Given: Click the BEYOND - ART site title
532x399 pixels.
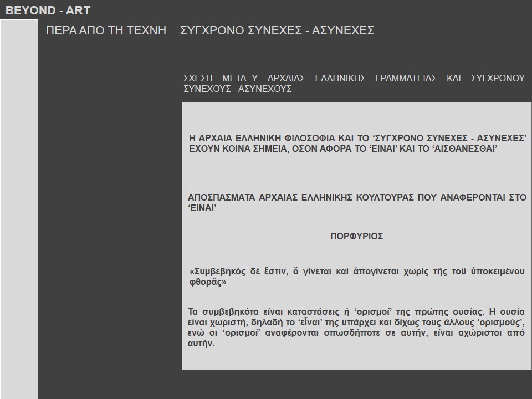Looking at the screenshot, I should click(x=48, y=11).
